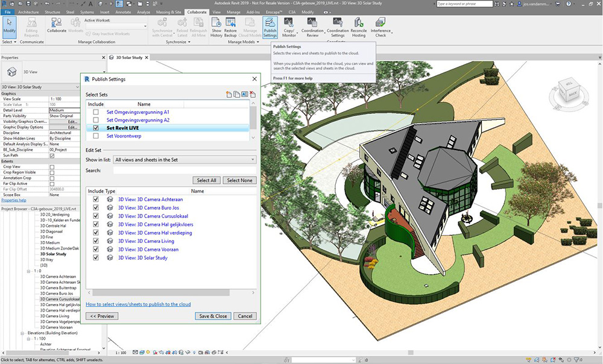Open the File menu tab
The width and height of the screenshot is (603, 364).
pyautogui.click(x=8, y=12)
